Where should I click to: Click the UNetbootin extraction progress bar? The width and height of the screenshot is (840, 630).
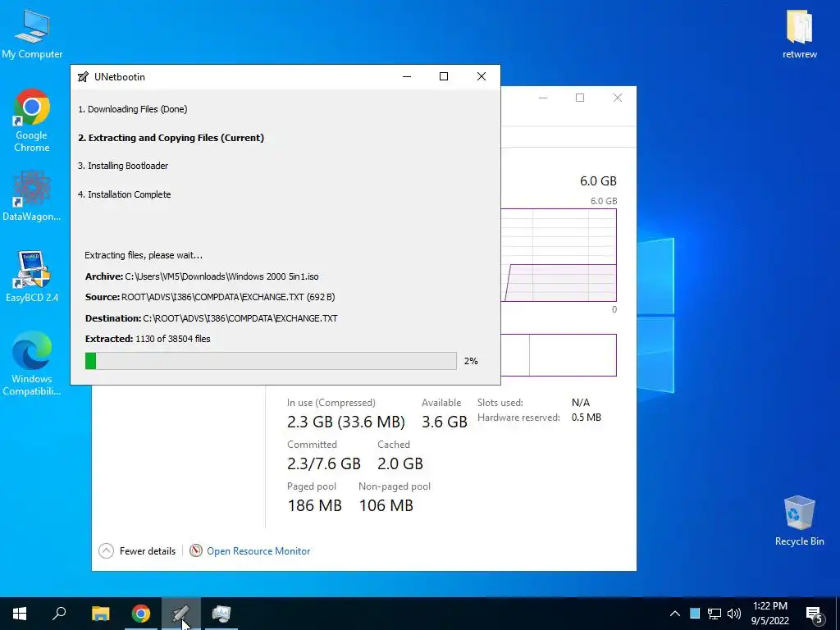[x=271, y=361]
